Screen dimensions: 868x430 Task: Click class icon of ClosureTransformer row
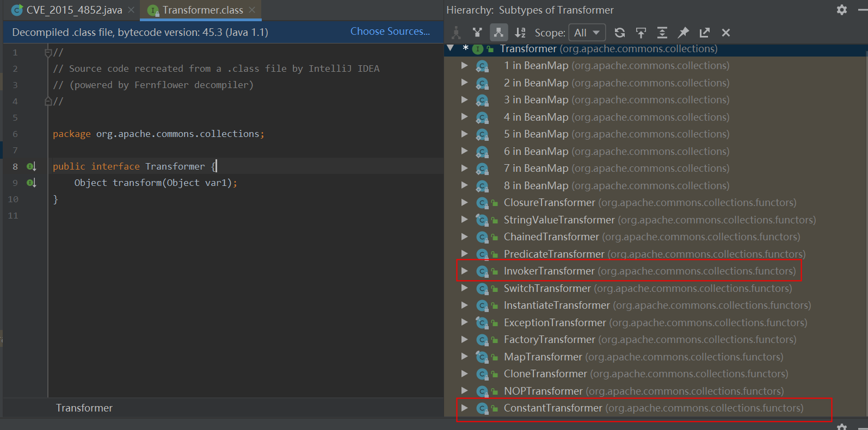[482, 203]
